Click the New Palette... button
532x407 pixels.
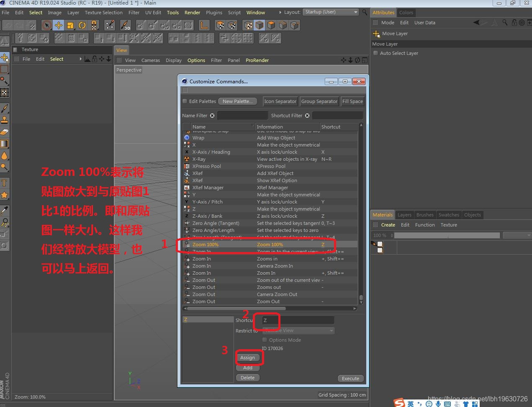[x=237, y=101]
